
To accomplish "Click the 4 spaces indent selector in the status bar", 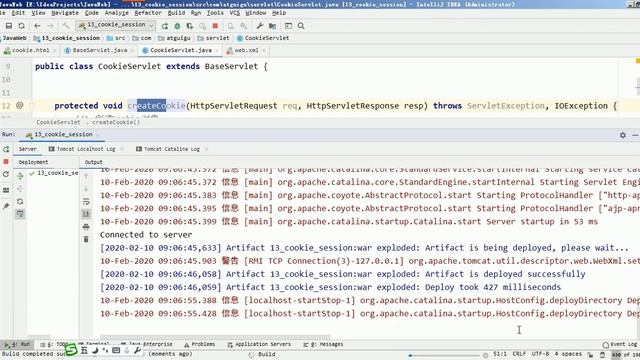I will [568, 354].
